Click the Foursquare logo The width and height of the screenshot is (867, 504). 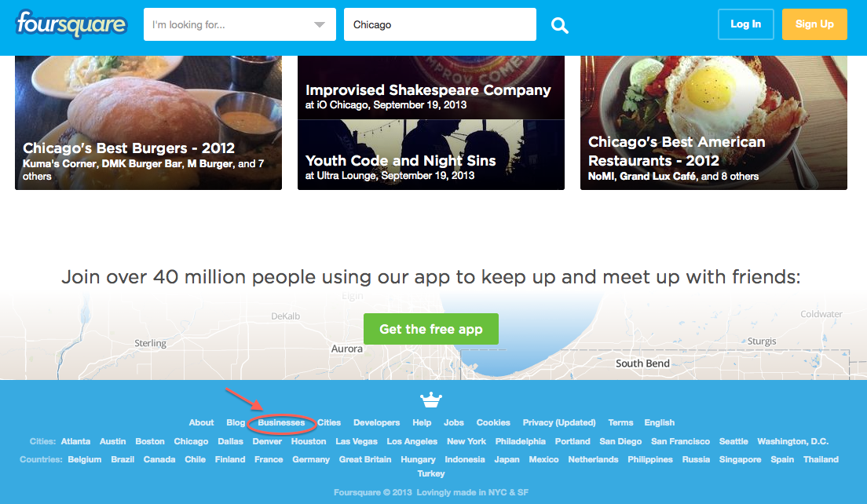(71, 24)
